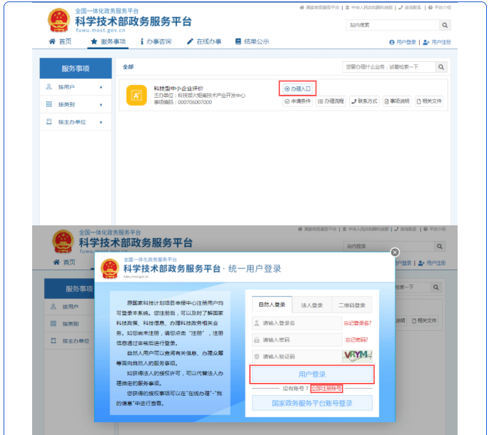Switch to the 二维码登录 tab
Viewport: 504px width, 435px height.
(x=352, y=305)
